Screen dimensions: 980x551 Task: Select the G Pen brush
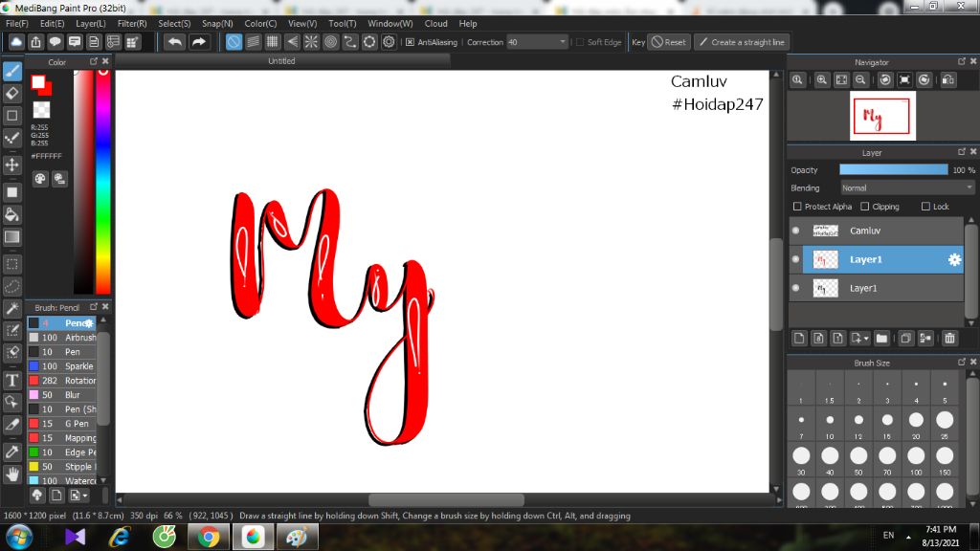click(62, 424)
